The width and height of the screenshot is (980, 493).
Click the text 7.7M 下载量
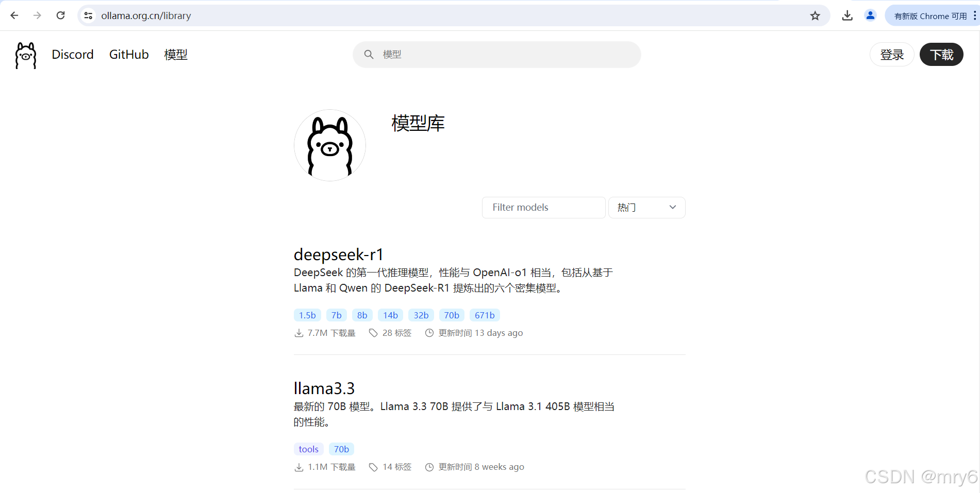(x=331, y=333)
